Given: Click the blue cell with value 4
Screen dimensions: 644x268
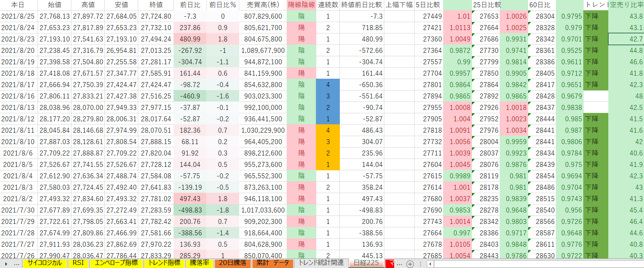Looking at the screenshot, I should (x=328, y=85).
